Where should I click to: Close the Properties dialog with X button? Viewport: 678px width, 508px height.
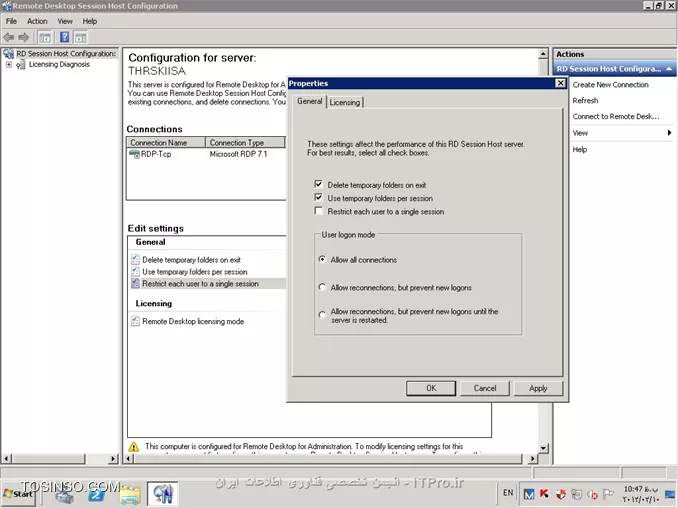pos(560,83)
